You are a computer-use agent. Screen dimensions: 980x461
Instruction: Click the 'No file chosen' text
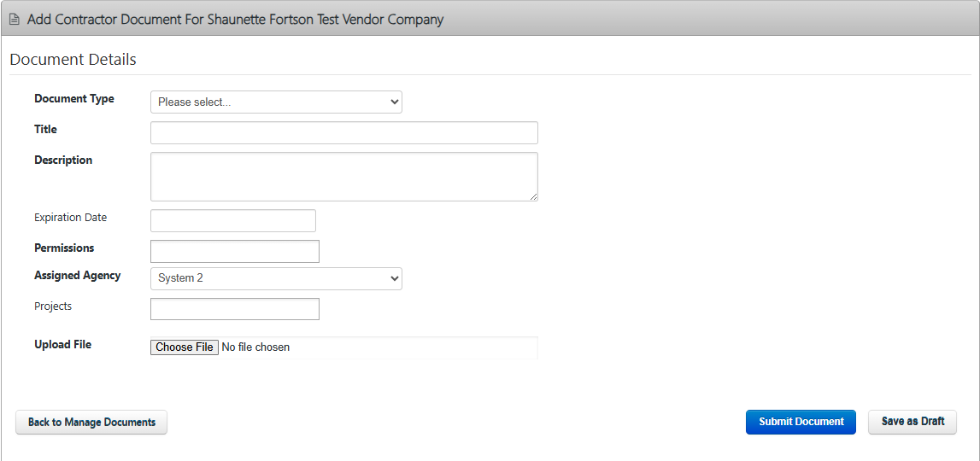click(255, 347)
